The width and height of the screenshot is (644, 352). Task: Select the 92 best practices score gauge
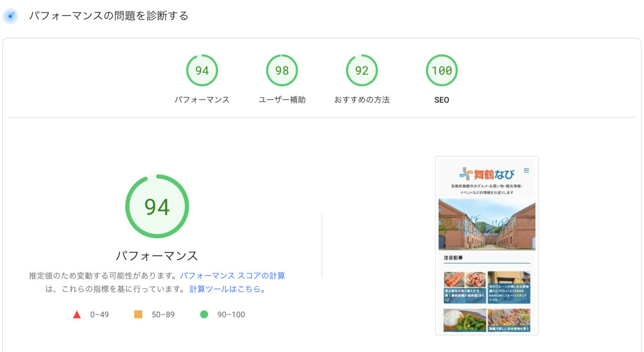tap(362, 70)
